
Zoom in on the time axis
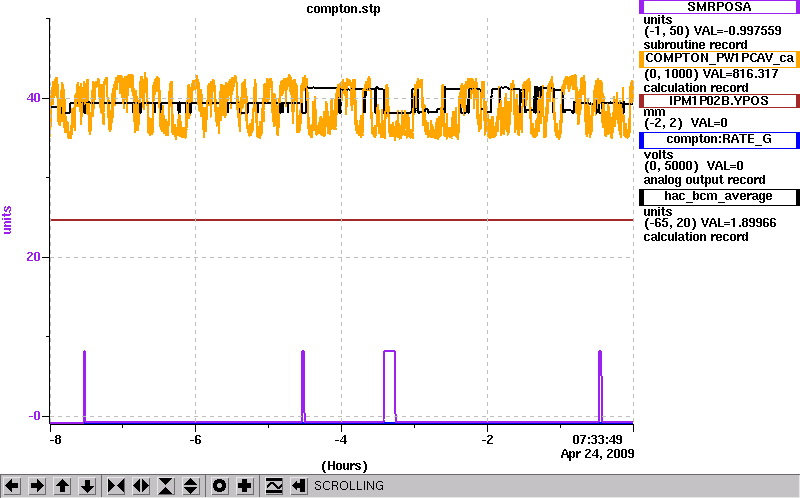pyautogui.click(x=116, y=486)
